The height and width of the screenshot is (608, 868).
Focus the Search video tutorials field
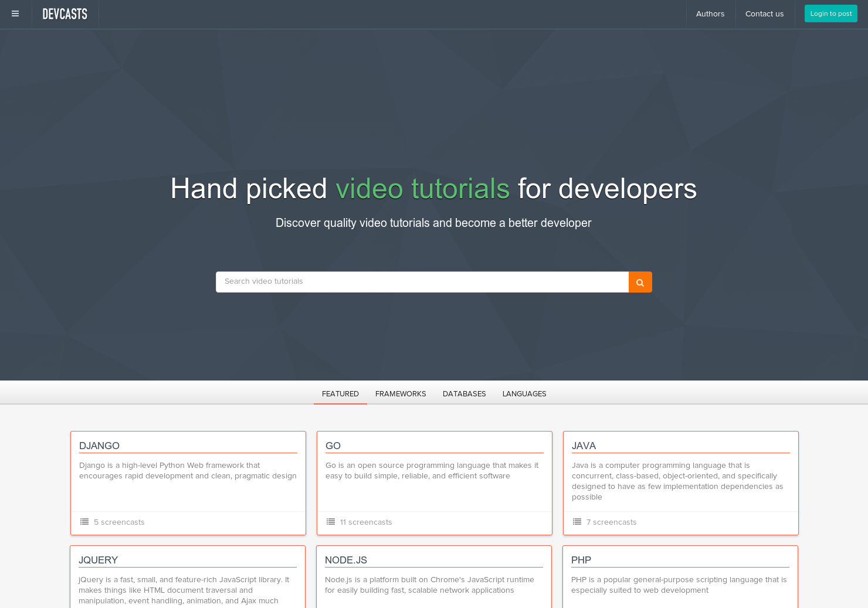point(422,282)
